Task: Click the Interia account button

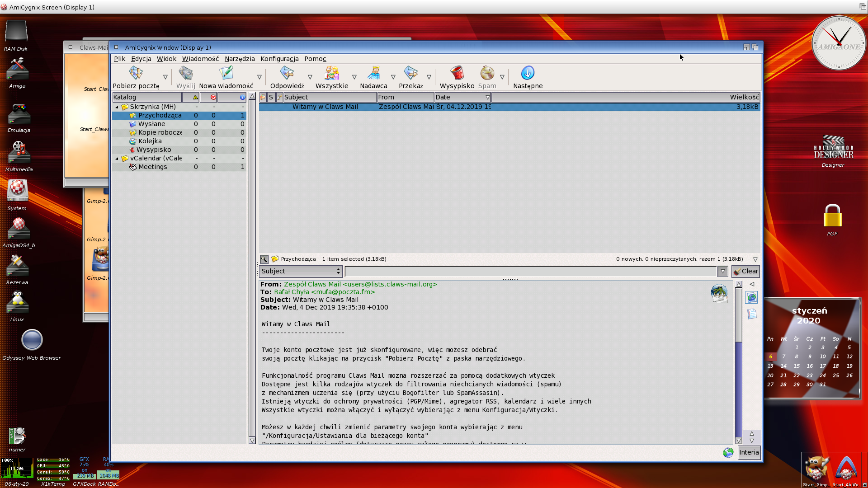Action: coord(749,452)
